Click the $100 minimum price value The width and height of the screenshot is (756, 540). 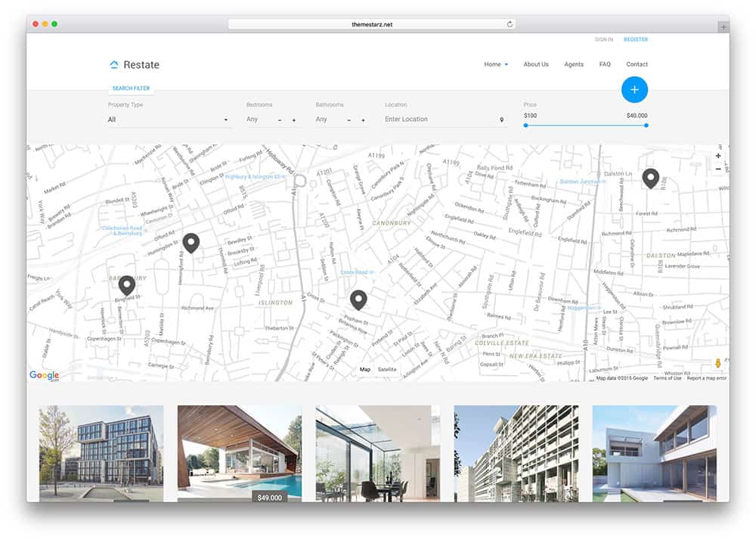531,116
